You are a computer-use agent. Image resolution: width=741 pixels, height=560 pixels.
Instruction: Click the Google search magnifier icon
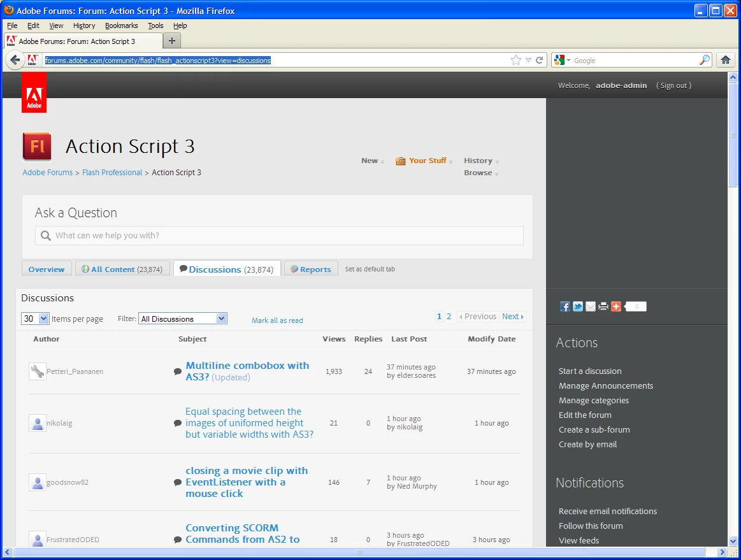704,60
